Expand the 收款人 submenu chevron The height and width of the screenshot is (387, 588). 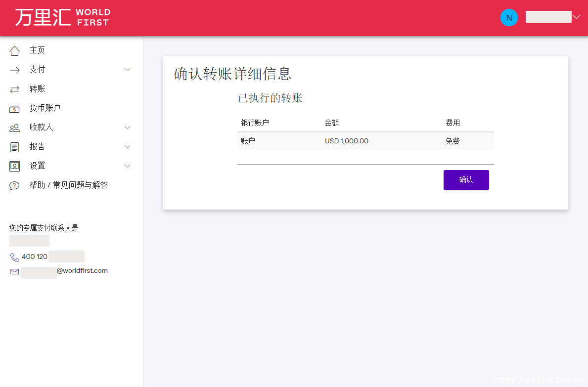(x=128, y=128)
